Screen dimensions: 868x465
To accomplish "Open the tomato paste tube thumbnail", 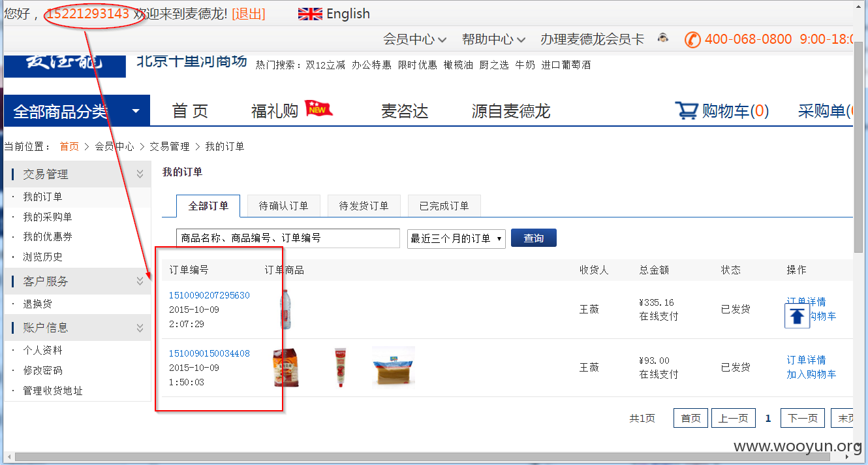I will click(339, 367).
